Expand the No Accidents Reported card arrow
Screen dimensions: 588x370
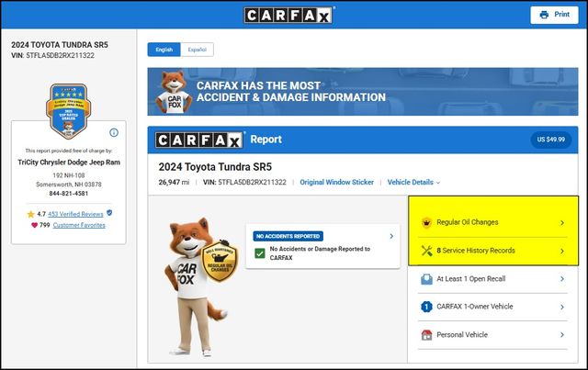pos(391,236)
